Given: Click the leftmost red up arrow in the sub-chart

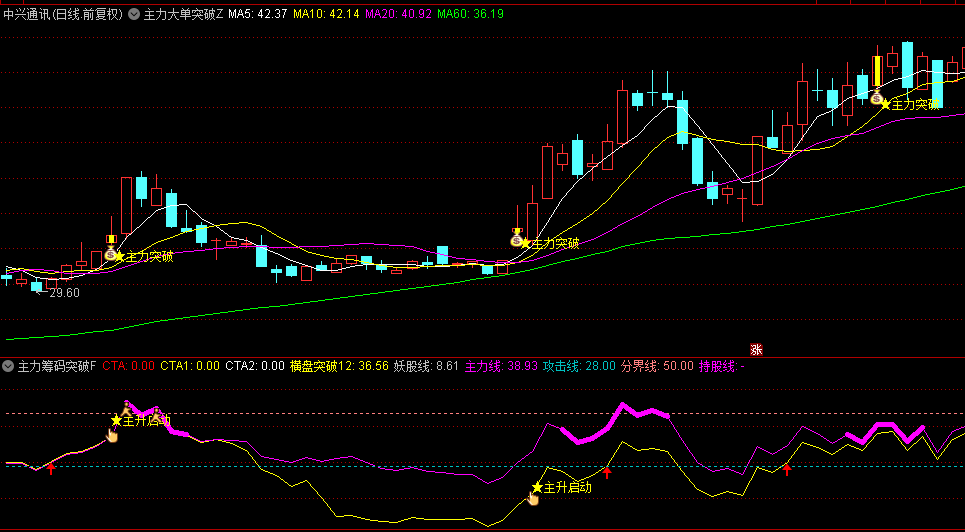Looking at the screenshot, I should coord(51,468).
